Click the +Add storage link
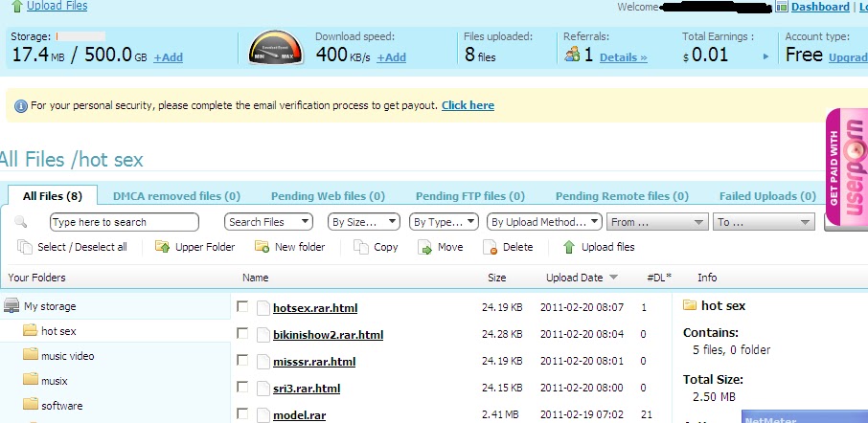This screenshot has height=423, width=868. pyautogui.click(x=169, y=57)
